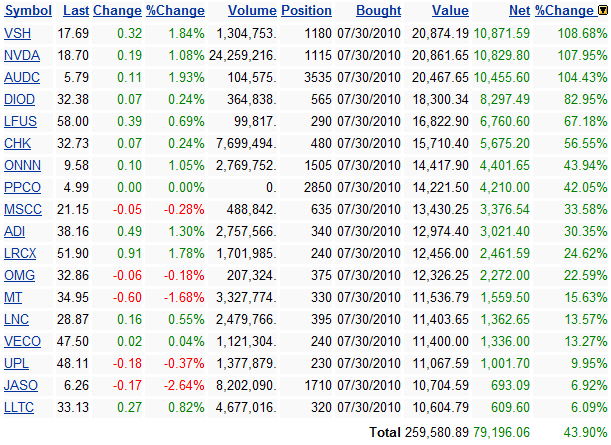The height and width of the screenshot is (445, 611).
Task: Open the CHK symbol link
Action: [18, 144]
